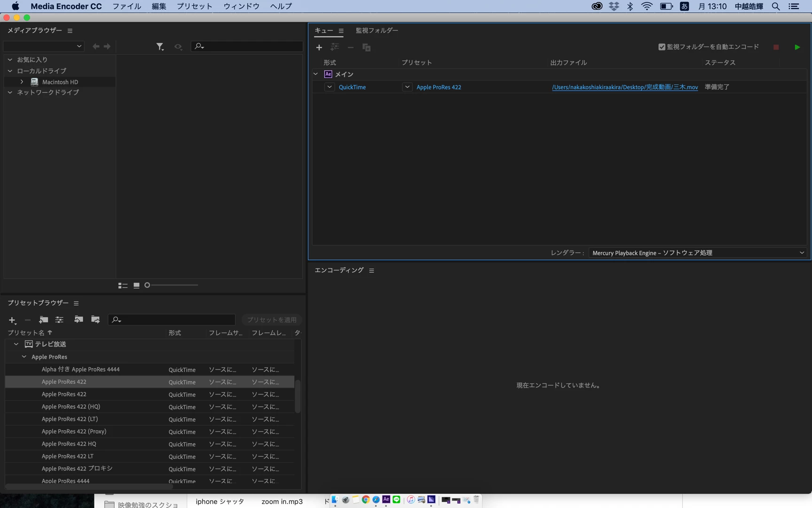Remove selected item from the queue

[351, 48]
